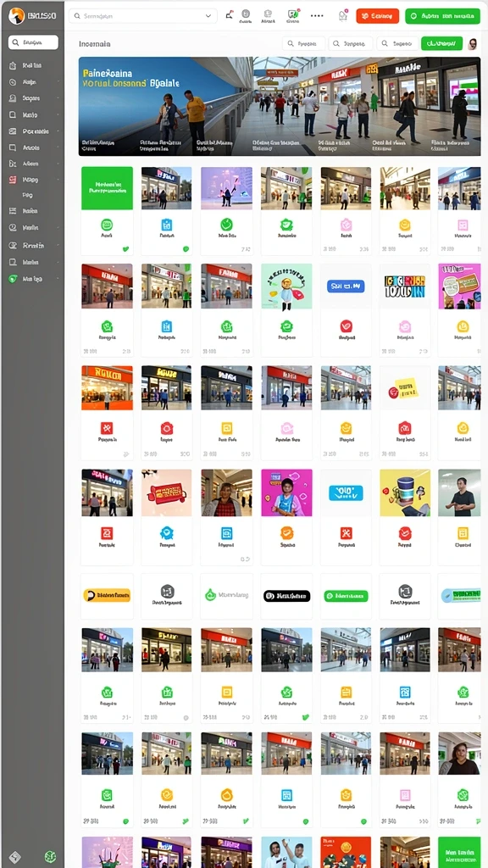
Task: Open the jar on yellow background thumbnail
Action: pyautogui.click(x=405, y=492)
